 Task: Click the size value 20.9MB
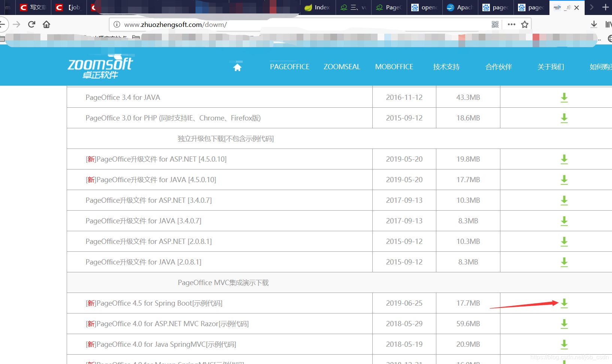468,344
